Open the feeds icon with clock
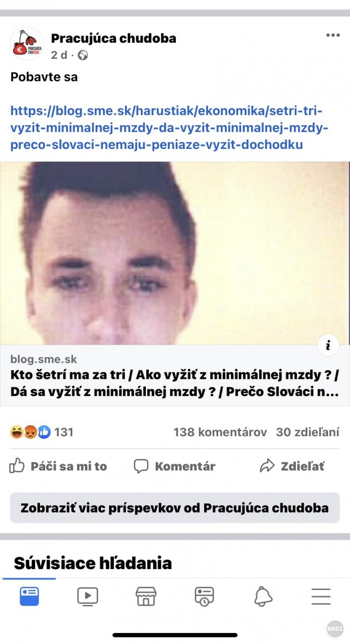The height and width of the screenshot is (644, 350). click(204, 596)
